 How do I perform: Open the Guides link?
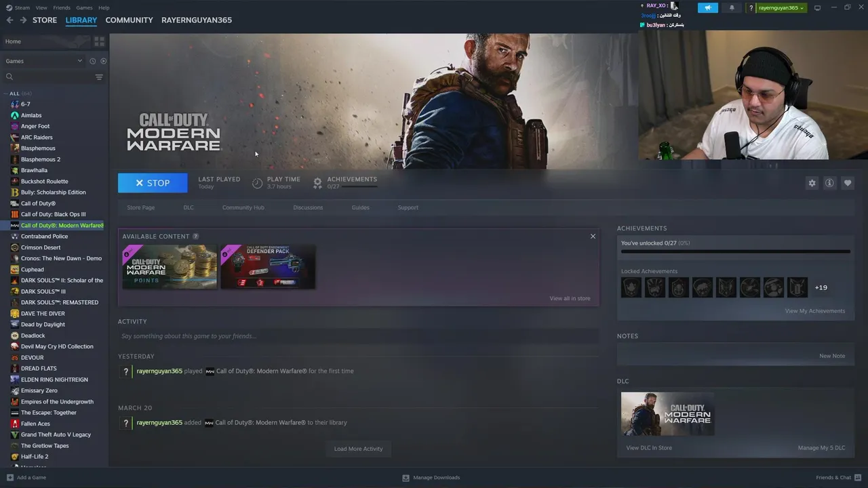click(360, 207)
